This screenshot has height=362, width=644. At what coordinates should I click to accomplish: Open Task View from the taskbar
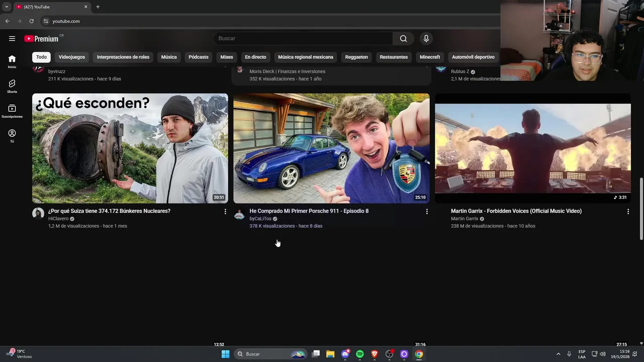coord(315,354)
